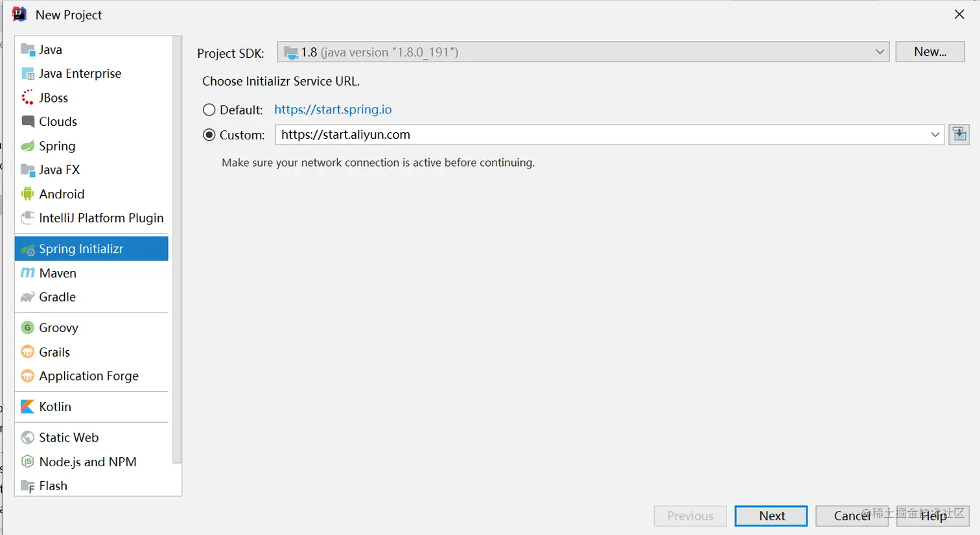
Task: Select Spring Initializr entry
Action: pyautogui.click(x=91, y=249)
